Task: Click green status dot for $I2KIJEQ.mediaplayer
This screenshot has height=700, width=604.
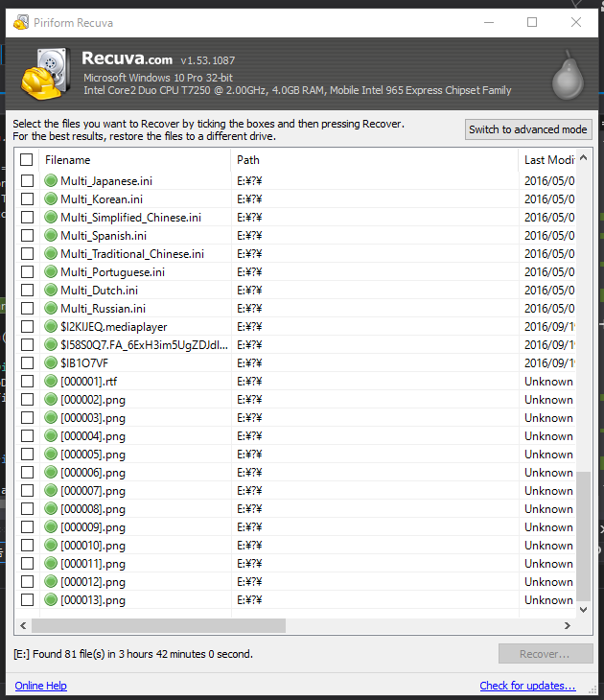Action: (x=51, y=326)
